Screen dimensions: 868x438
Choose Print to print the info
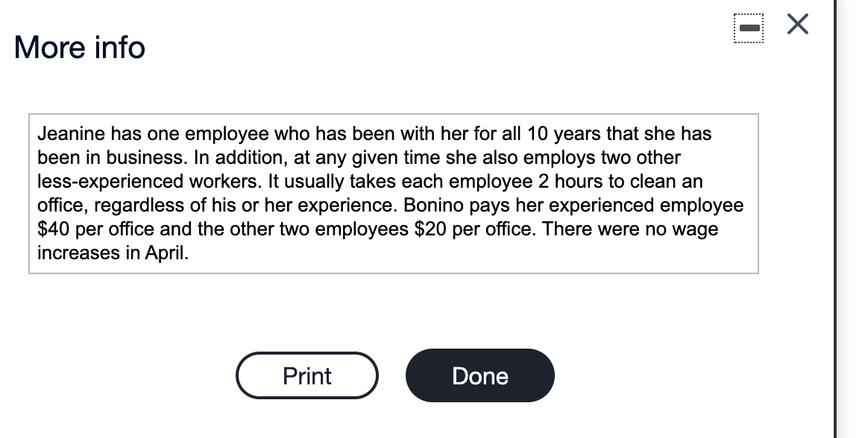[x=306, y=375]
